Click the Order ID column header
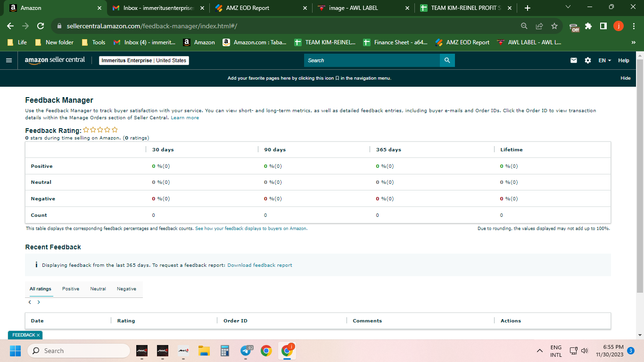Image resolution: width=644 pixels, height=362 pixels. (235, 321)
